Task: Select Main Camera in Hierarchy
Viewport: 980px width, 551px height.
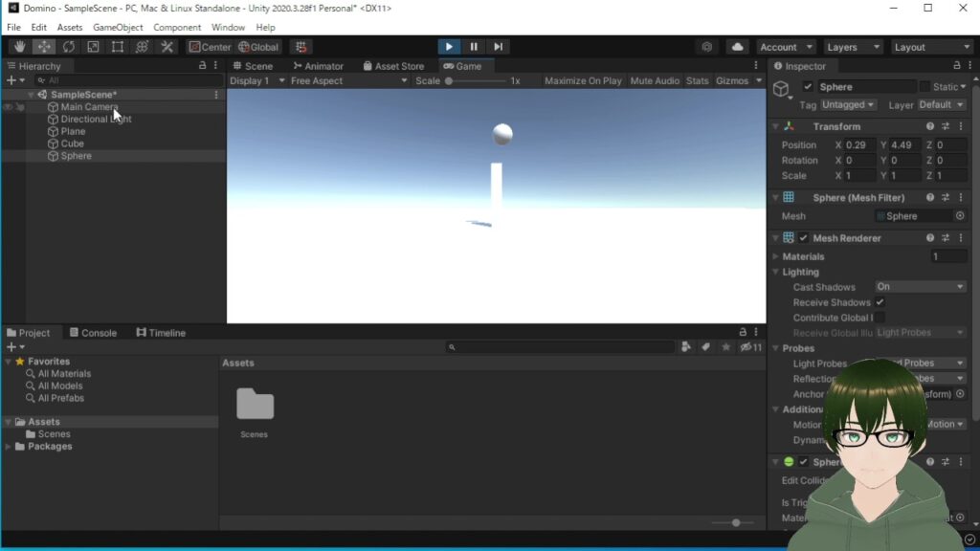Action: coord(89,107)
